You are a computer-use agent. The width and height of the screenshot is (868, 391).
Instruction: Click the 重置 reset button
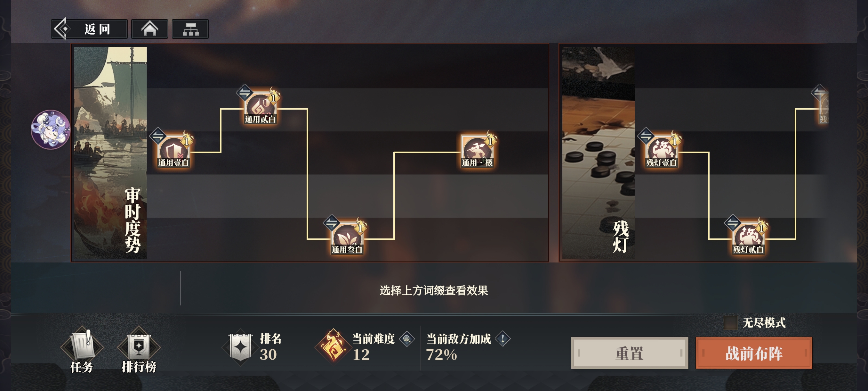[630, 353]
